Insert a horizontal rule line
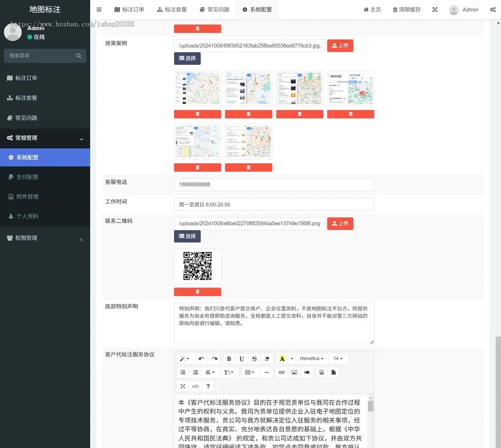This screenshot has height=448, width=501. 266,372
